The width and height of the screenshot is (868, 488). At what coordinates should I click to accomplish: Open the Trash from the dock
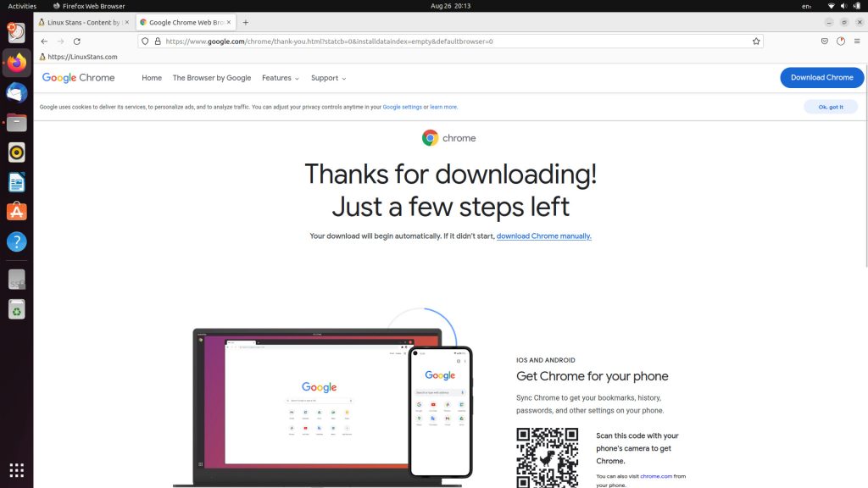17,309
